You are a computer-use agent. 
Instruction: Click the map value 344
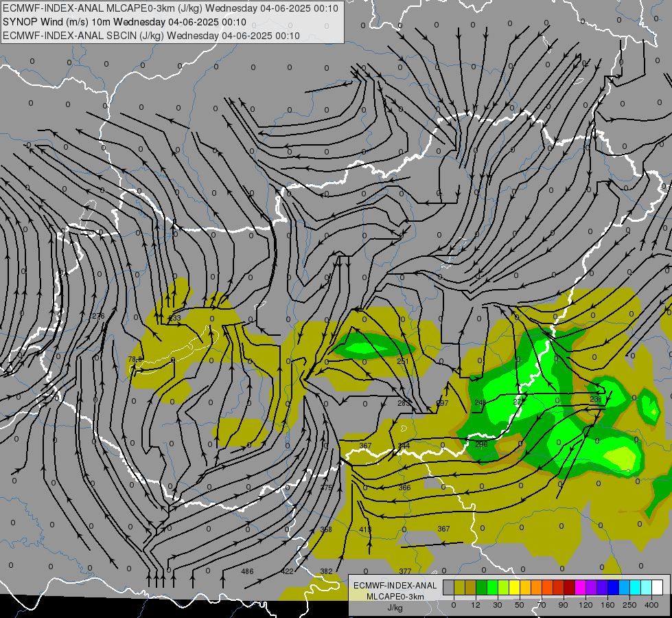click(404, 446)
